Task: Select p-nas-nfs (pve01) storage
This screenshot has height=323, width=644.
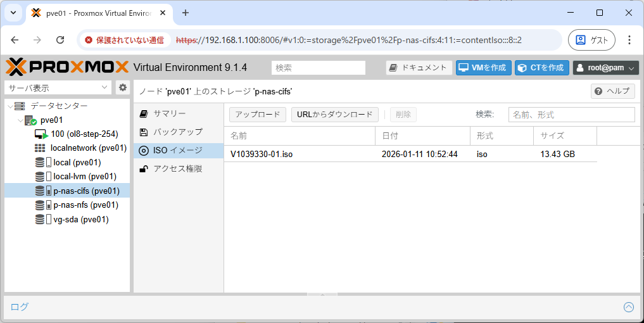Action: 86,205
